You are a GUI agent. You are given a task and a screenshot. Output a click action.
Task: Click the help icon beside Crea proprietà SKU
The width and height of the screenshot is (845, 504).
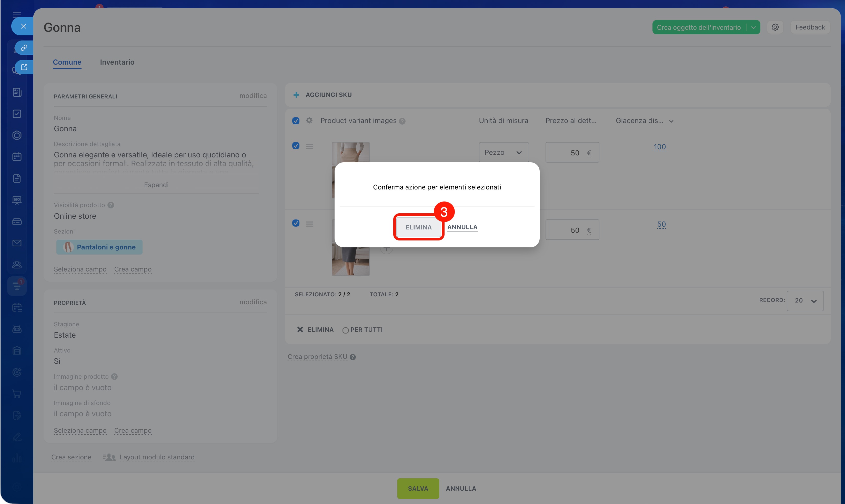tap(353, 357)
